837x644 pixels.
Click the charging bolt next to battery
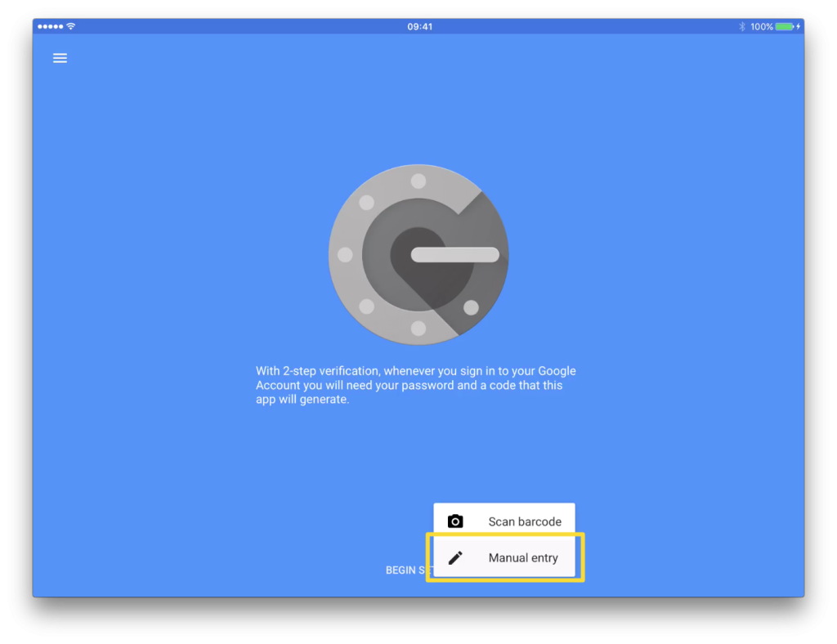797,26
